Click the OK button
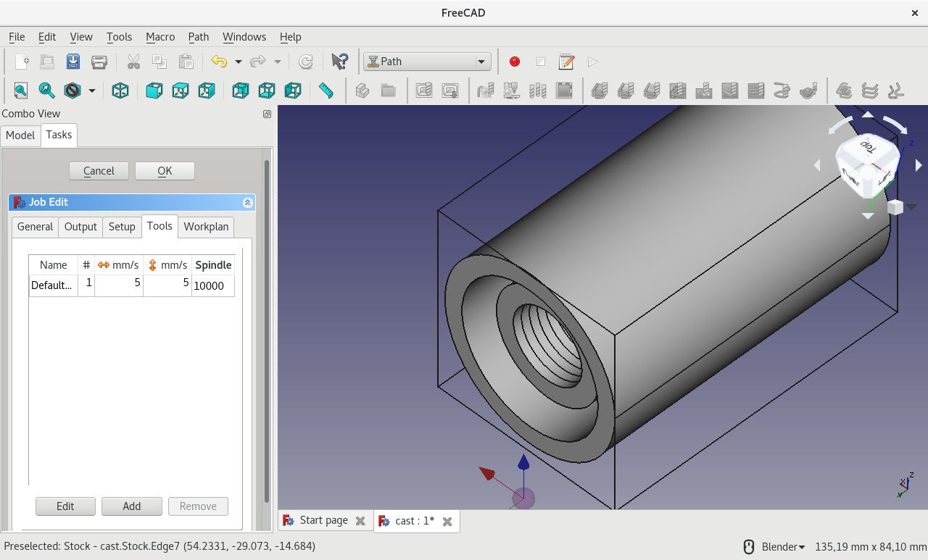928x560 pixels. pyautogui.click(x=165, y=171)
